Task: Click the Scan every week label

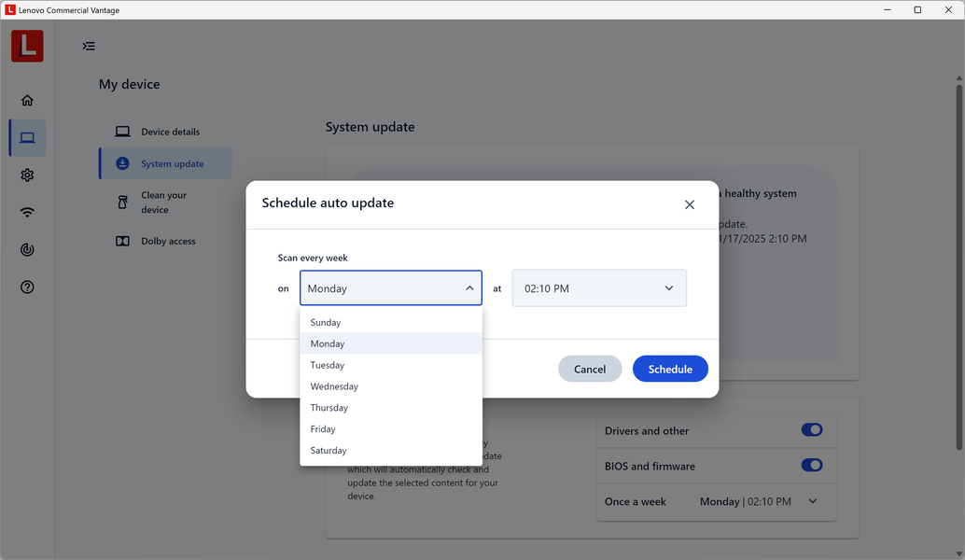Action: click(313, 258)
